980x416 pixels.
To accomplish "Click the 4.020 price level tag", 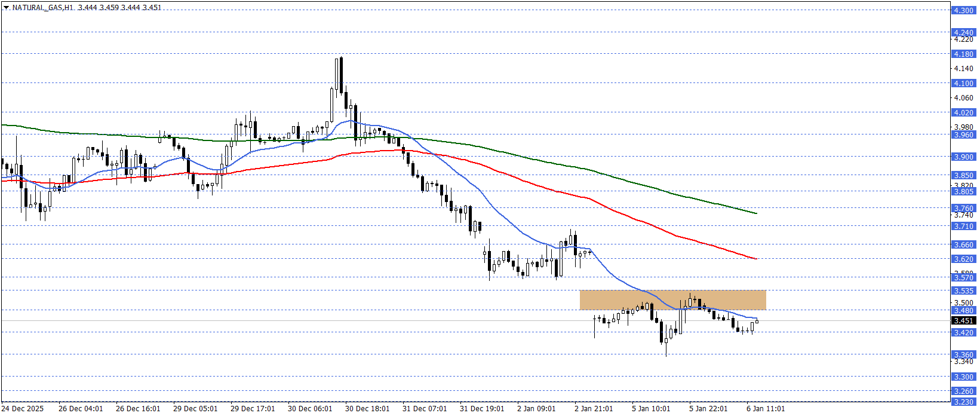I will 963,112.
